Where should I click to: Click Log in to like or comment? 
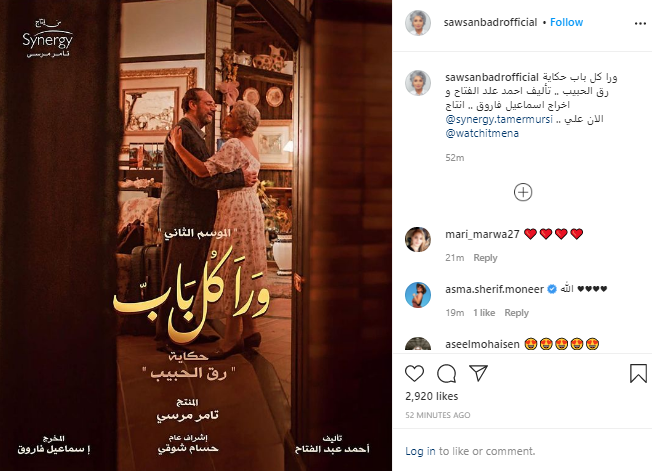pos(420,451)
